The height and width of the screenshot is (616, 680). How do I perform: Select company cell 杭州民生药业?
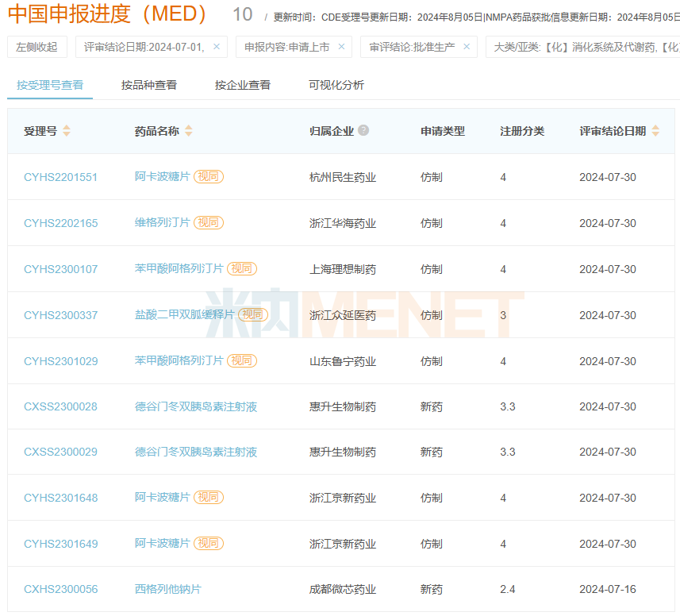coord(343,177)
